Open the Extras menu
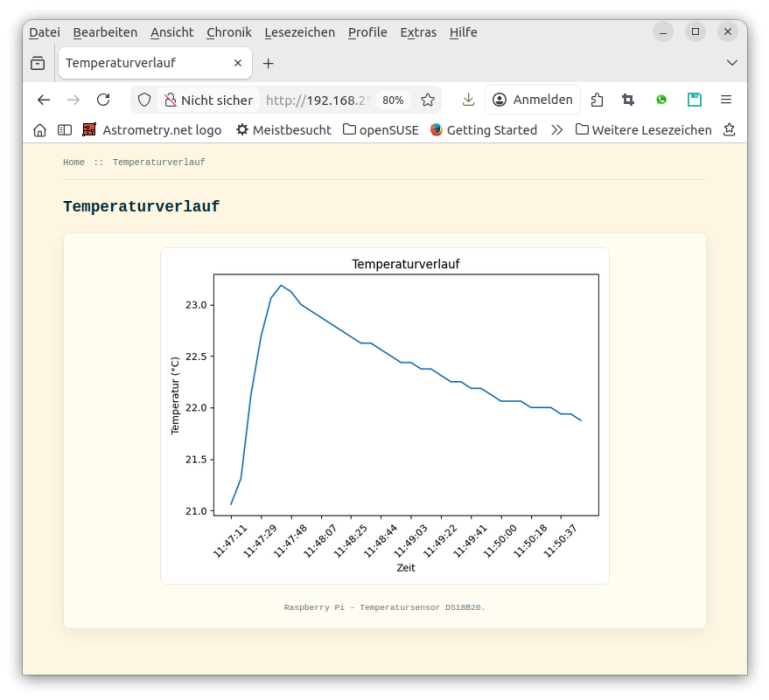 418,32
